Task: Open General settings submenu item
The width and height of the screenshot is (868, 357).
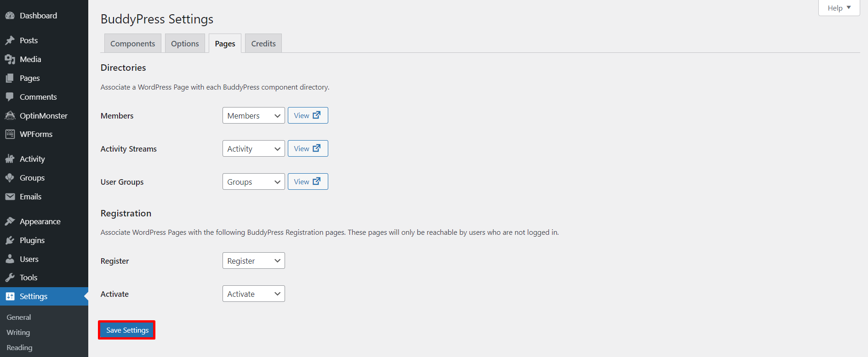Action: pyautogui.click(x=19, y=317)
